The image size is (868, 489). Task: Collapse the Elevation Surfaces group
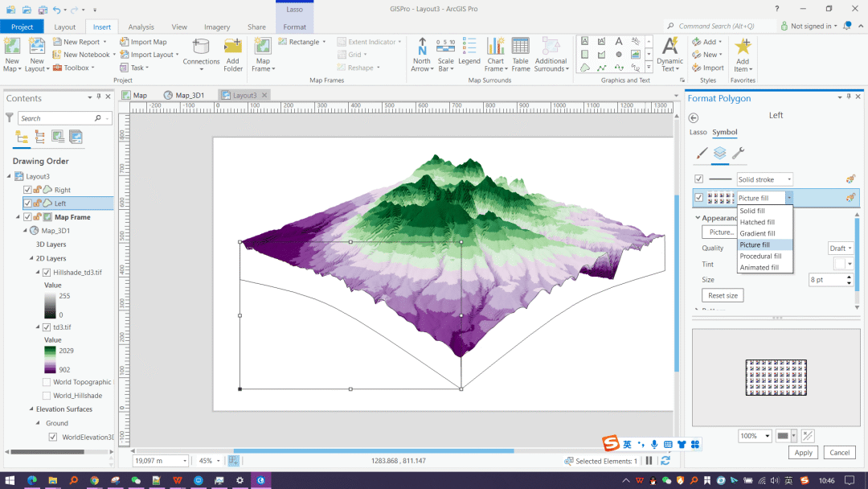click(31, 409)
